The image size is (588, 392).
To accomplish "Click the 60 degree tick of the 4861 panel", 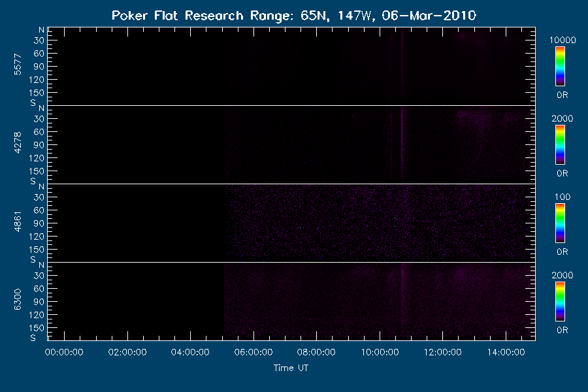I will 39,210.
